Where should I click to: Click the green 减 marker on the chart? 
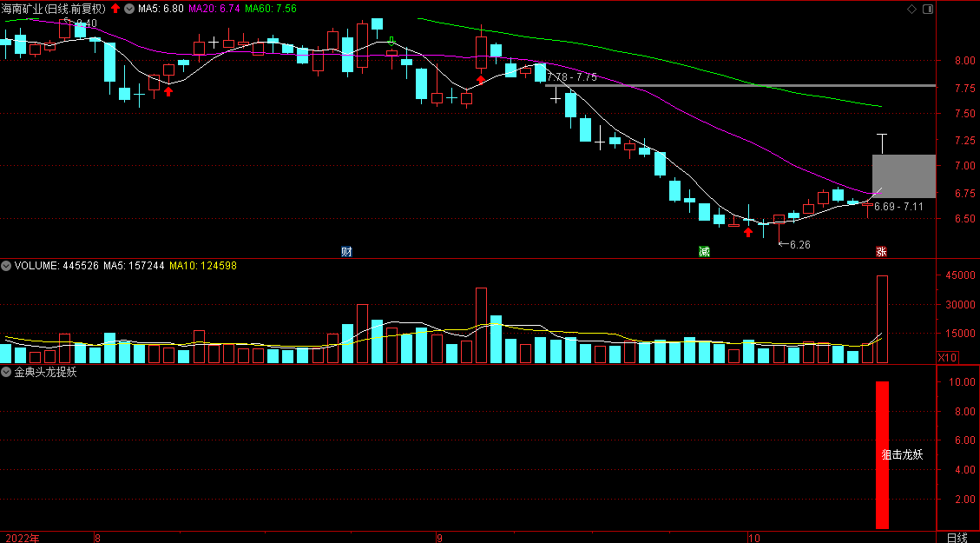(x=704, y=251)
